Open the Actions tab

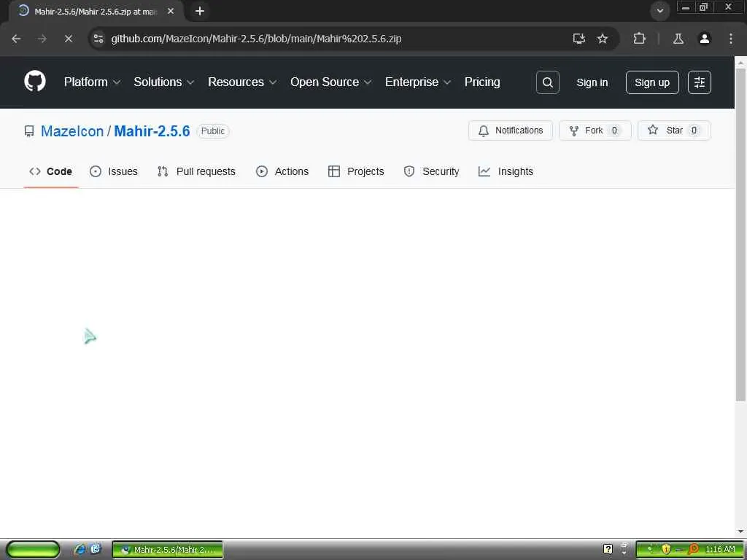click(282, 171)
